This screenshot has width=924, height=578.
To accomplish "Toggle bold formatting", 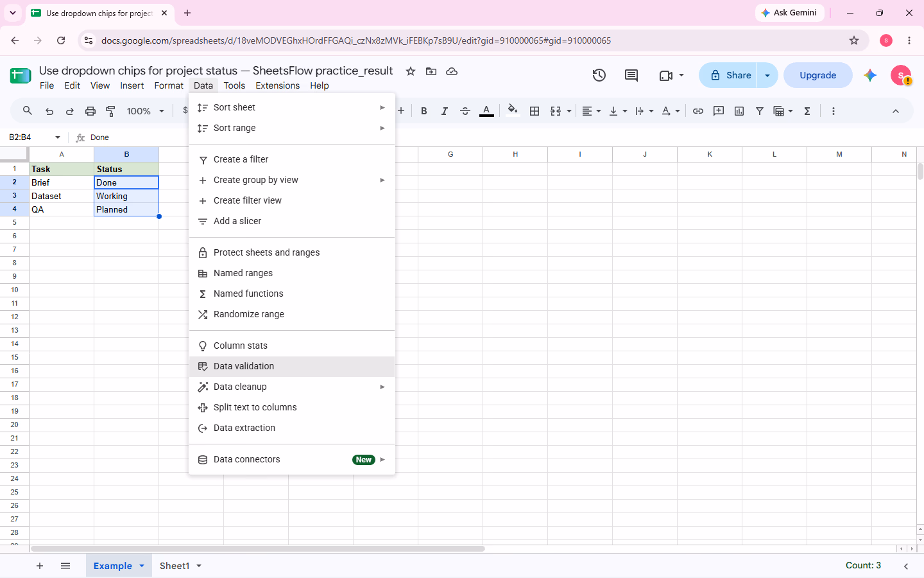I will pos(424,111).
